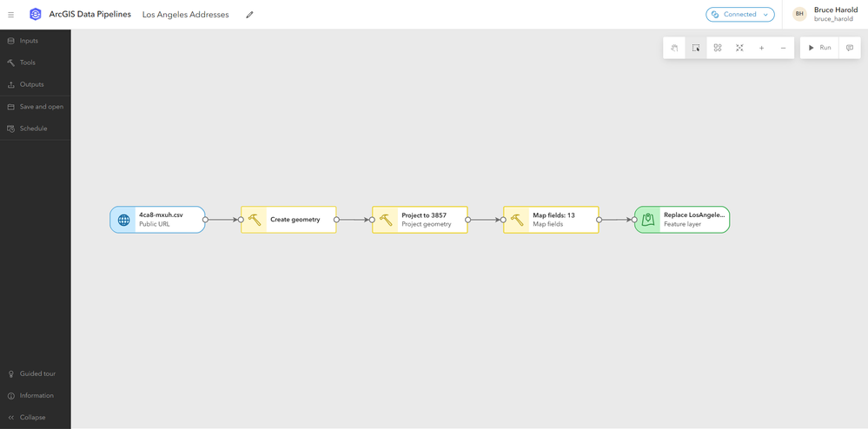Click the output port of Project to 3857 node
The height and width of the screenshot is (429, 868).
click(467, 220)
